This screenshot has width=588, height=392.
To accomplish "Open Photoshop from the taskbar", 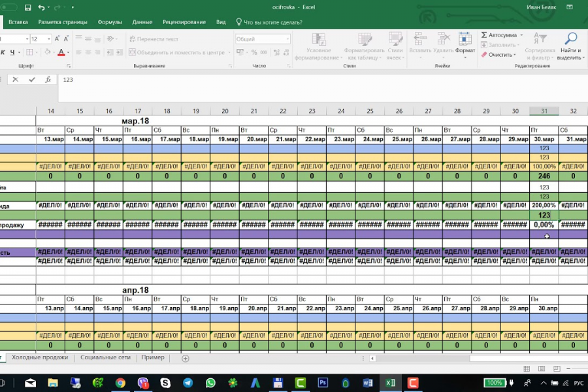I will [x=323, y=383].
